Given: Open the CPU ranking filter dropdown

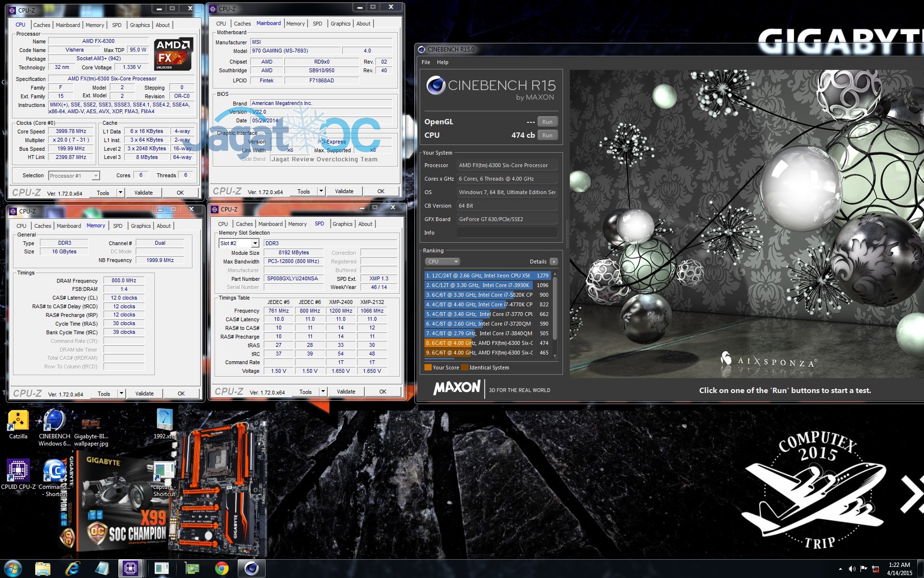Looking at the screenshot, I should [442, 262].
